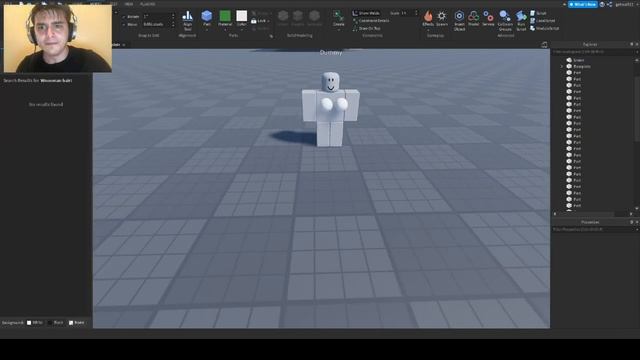The height and width of the screenshot is (360, 640).
Task: Insert a Script from the Advanced group
Action: 538,13
